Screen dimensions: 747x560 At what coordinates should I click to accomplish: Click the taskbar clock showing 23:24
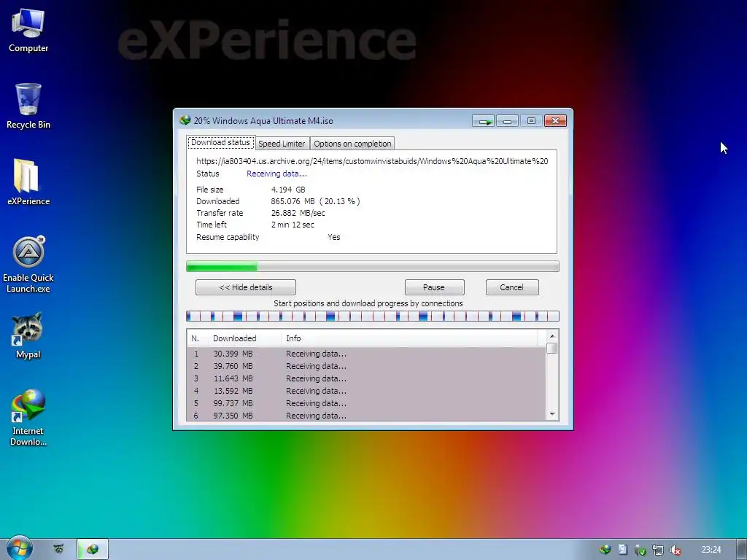[711, 550]
